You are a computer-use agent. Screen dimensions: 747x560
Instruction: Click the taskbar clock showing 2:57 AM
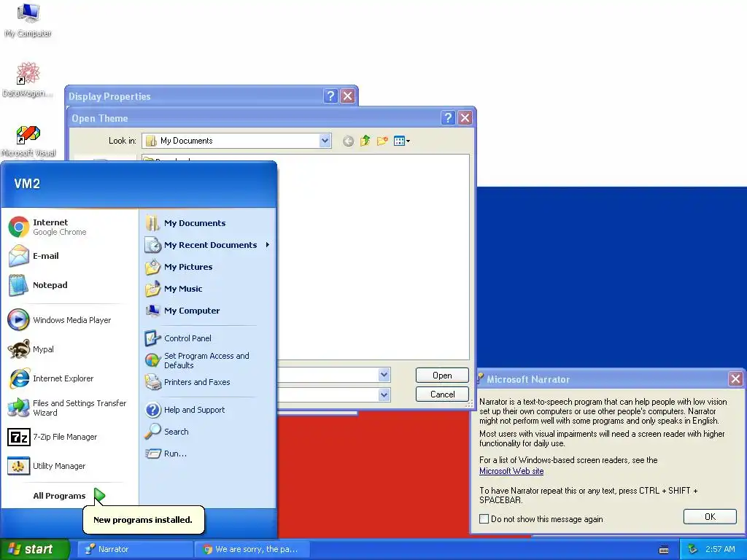pos(720,549)
